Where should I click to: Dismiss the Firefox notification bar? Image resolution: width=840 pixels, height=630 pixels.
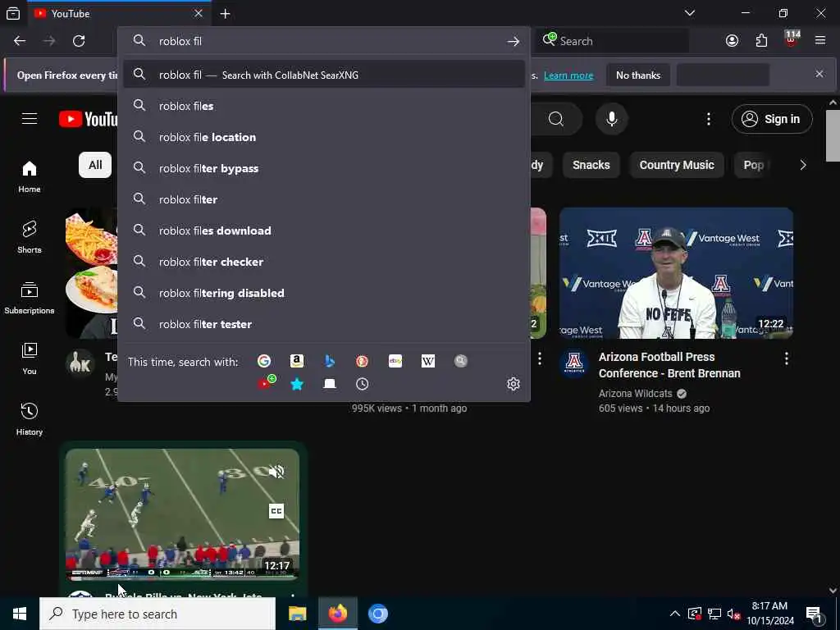[819, 74]
